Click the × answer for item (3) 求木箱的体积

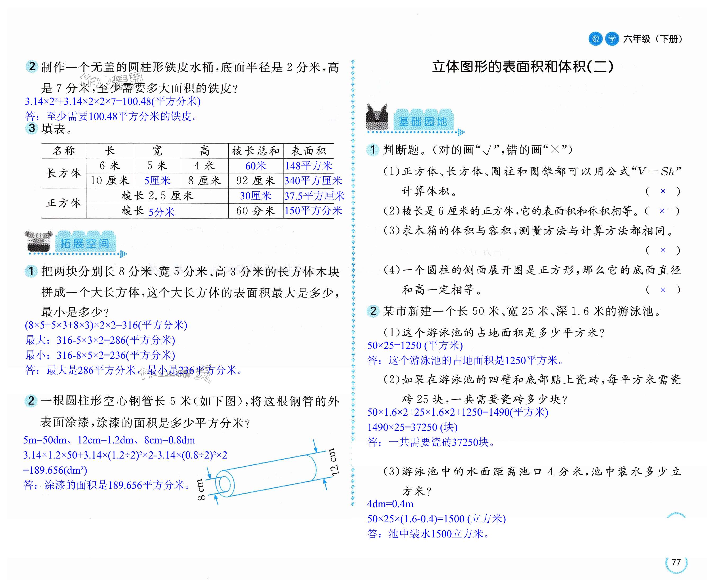coord(663,251)
